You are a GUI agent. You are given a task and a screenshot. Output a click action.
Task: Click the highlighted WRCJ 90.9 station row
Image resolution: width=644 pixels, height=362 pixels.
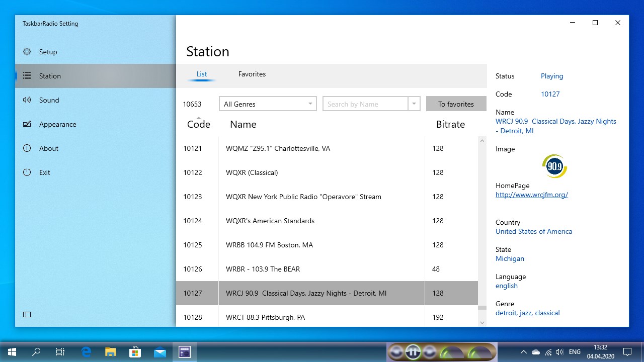point(327,293)
